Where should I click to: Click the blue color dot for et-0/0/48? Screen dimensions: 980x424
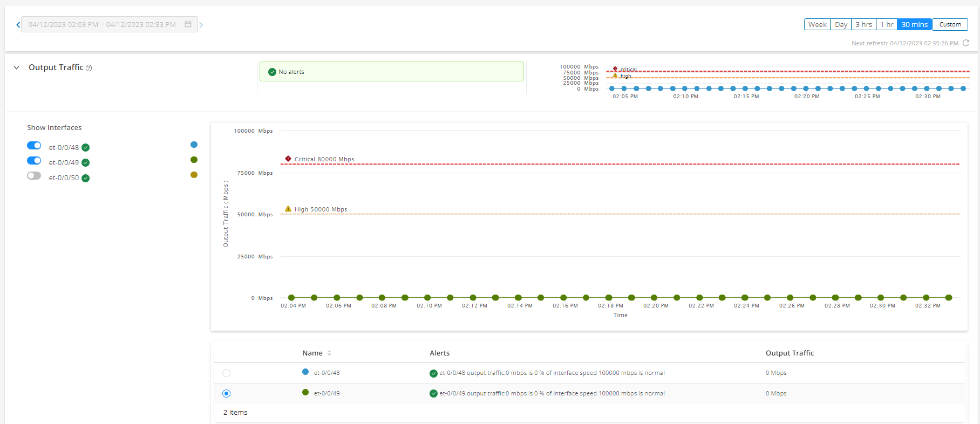[x=194, y=145]
